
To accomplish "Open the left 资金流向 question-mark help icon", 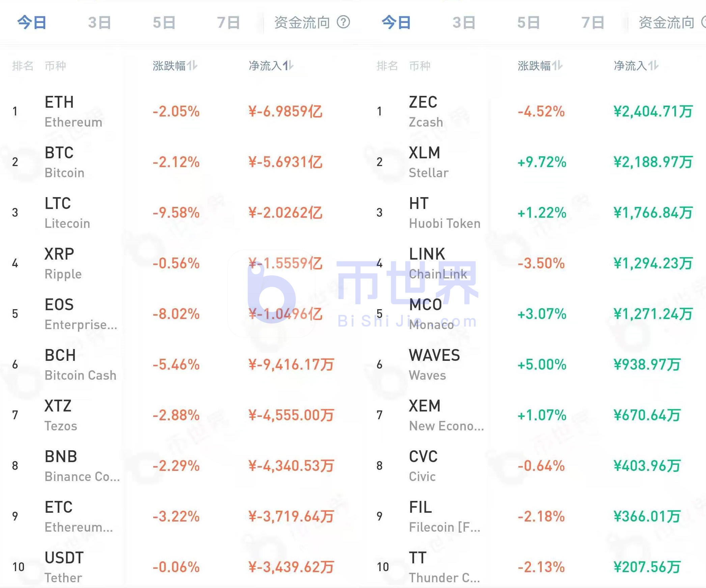I will click(344, 22).
